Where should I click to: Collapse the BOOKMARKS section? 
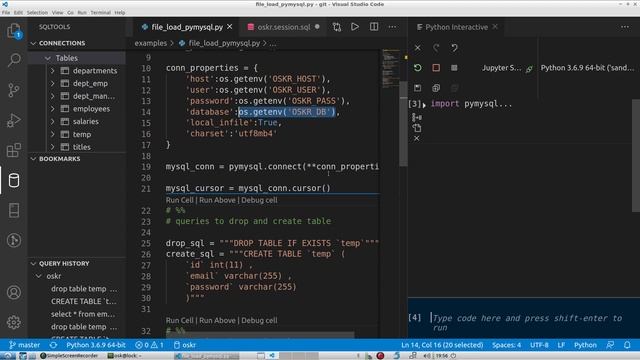click(33, 159)
